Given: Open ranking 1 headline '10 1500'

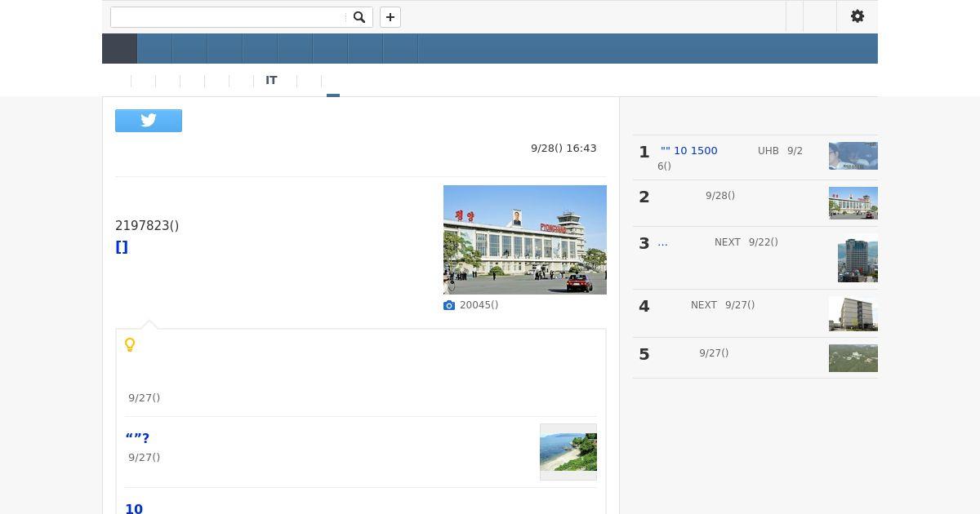Looking at the screenshot, I should (689, 151).
